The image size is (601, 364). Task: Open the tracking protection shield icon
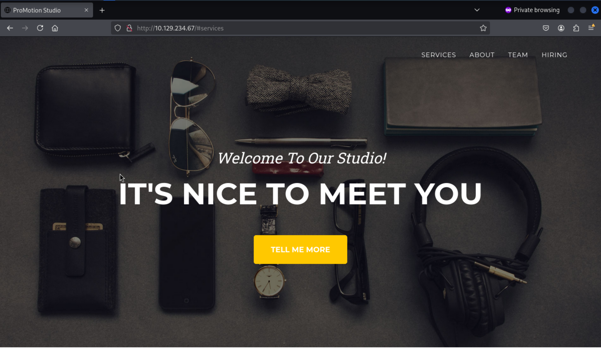pos(117,28)
